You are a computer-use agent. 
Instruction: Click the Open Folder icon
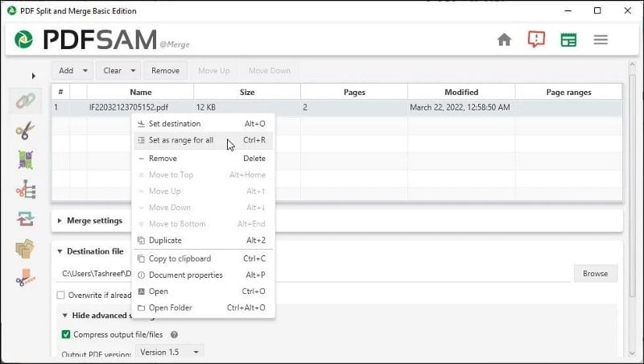pos(141,308)
